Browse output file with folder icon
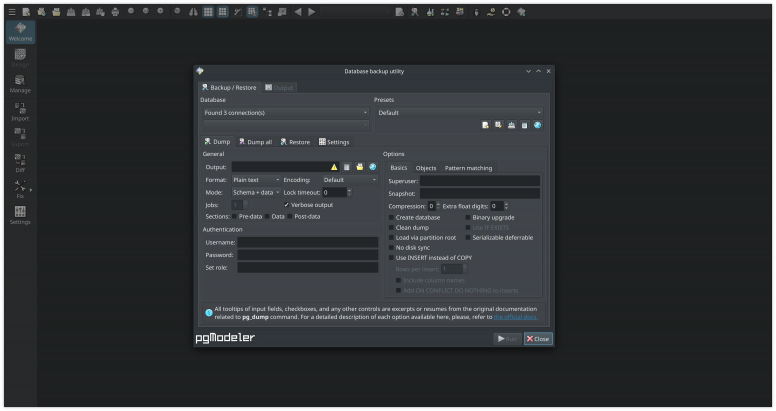This screenshot has height=411, width=776. [360, 167]
